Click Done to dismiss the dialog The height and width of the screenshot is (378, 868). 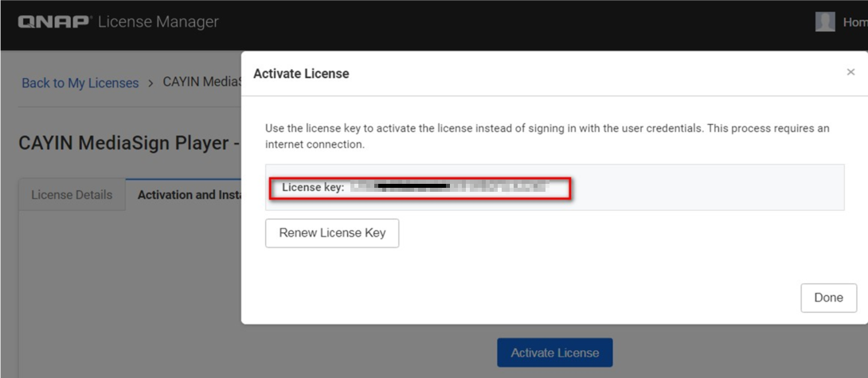828,298
